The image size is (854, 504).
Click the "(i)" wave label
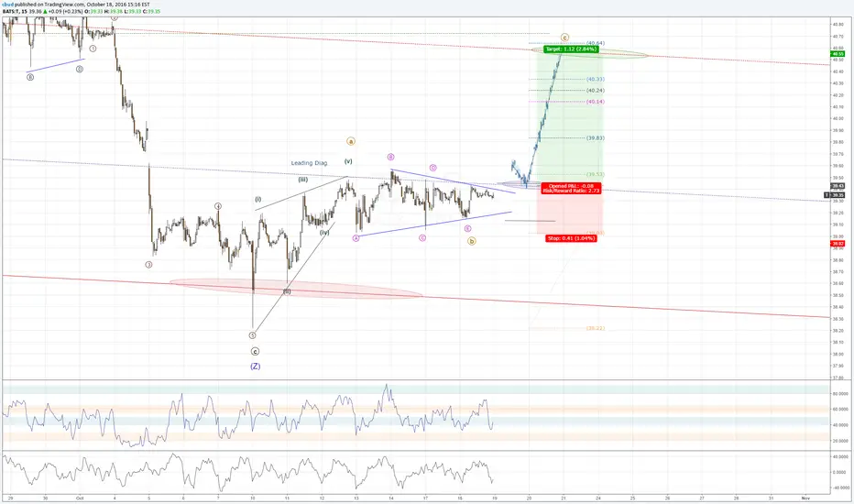point(258,200)
